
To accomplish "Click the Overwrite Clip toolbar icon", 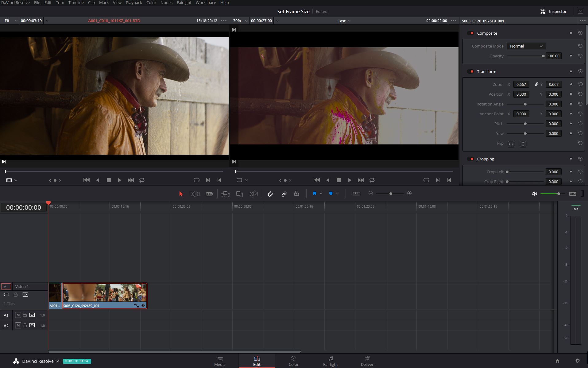I will click(239, 194).
